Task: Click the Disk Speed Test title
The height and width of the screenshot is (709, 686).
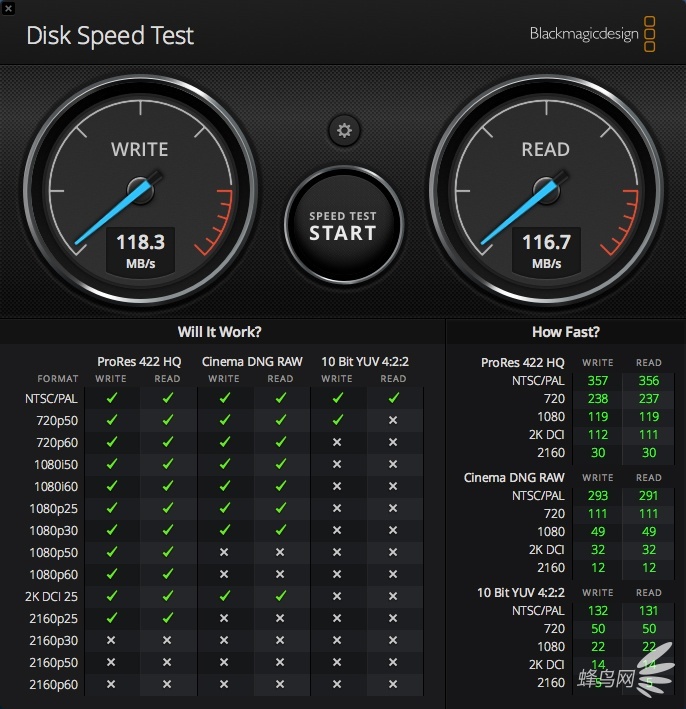Action: (110, 36)
